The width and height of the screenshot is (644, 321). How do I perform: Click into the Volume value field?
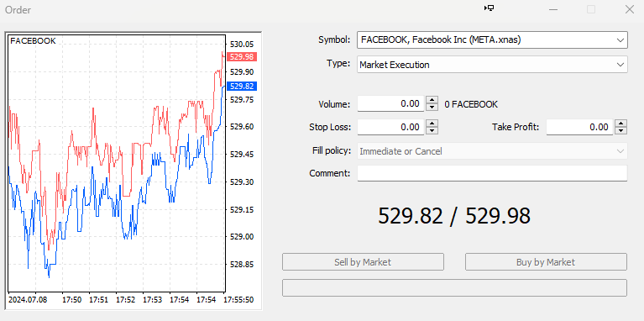click(x=390, y=104)
